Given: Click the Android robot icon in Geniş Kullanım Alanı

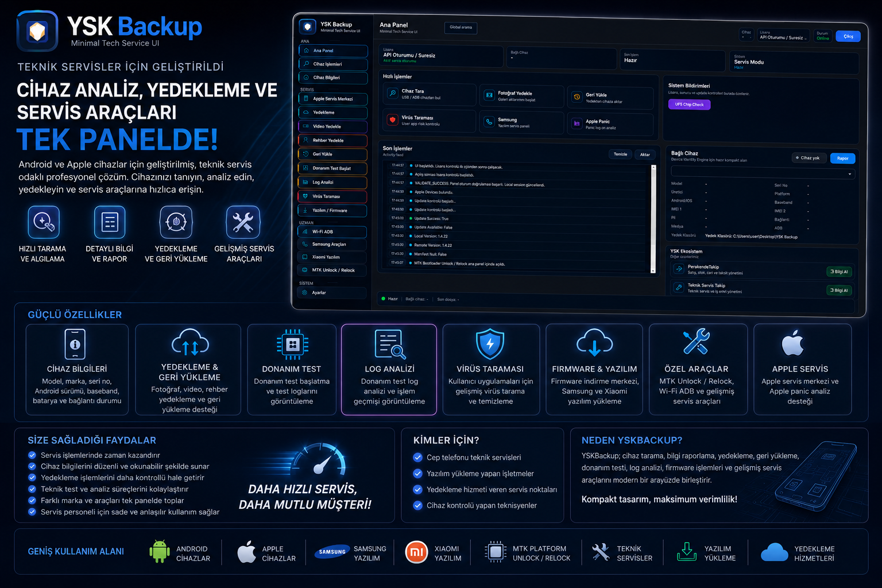Looking at the screenshot, I should tap(160, 552).
